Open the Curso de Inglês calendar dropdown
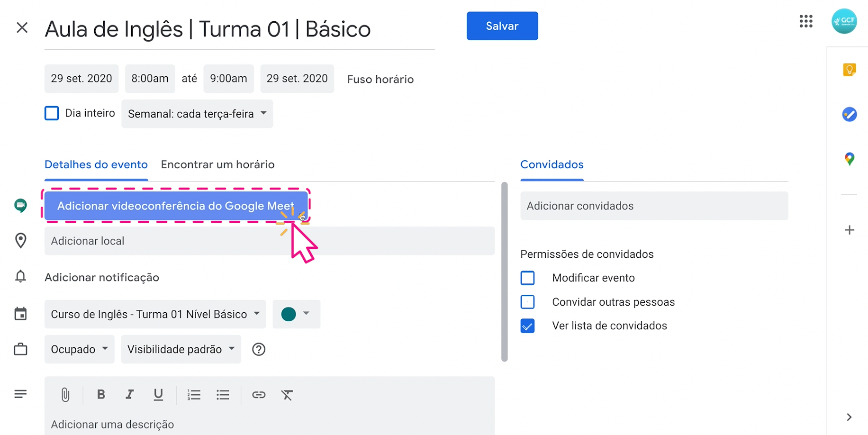 155,314
